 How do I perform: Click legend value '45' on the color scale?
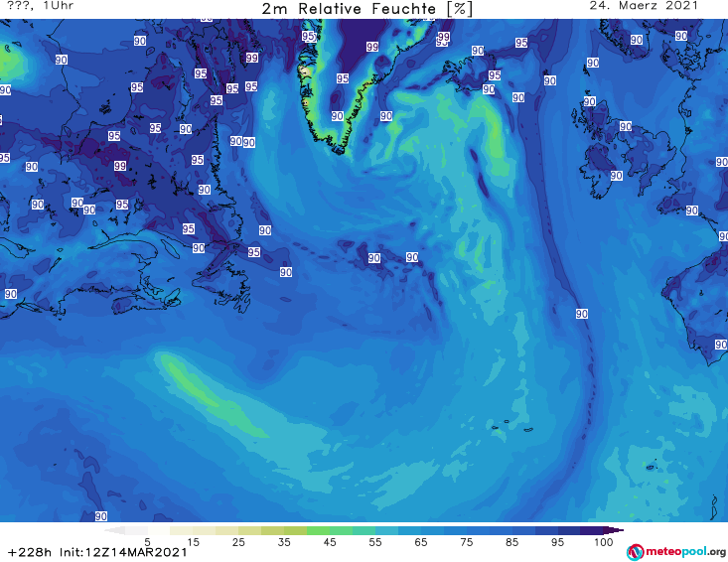(x=330, y=542)
